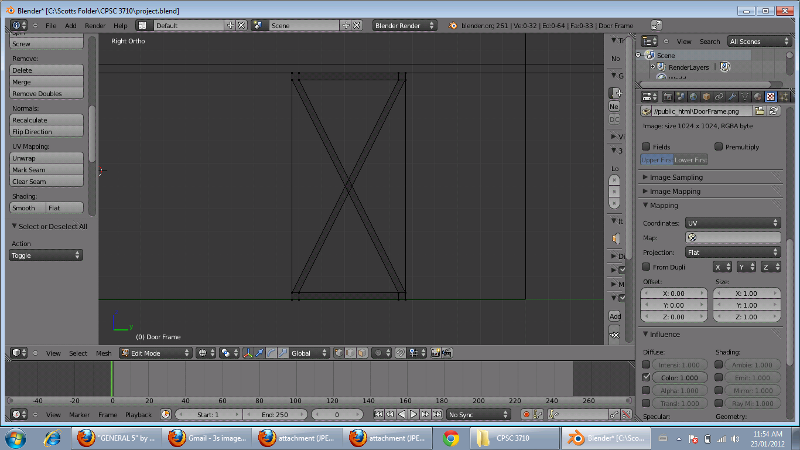Open the Toggle action dropdown
This screenshot has height=450, width=800.
tap(45, 255)
